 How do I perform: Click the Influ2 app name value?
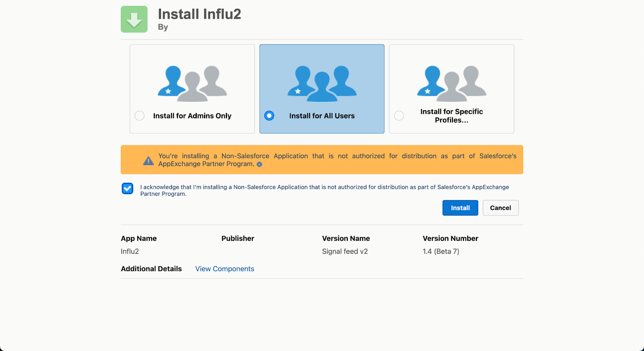130,251
